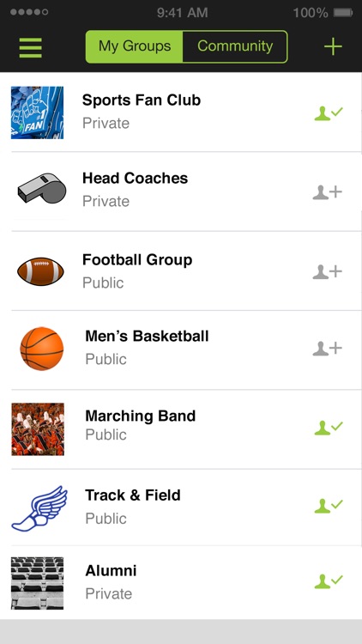Toggle membership for Sports Fan Club
The image size is (362, 644).
(x=329, y=112)
